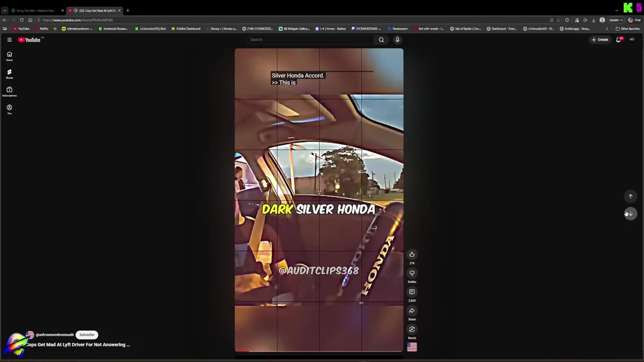
Task: Open the YouTube hamburger guide menu
Action: click(9, 40)
